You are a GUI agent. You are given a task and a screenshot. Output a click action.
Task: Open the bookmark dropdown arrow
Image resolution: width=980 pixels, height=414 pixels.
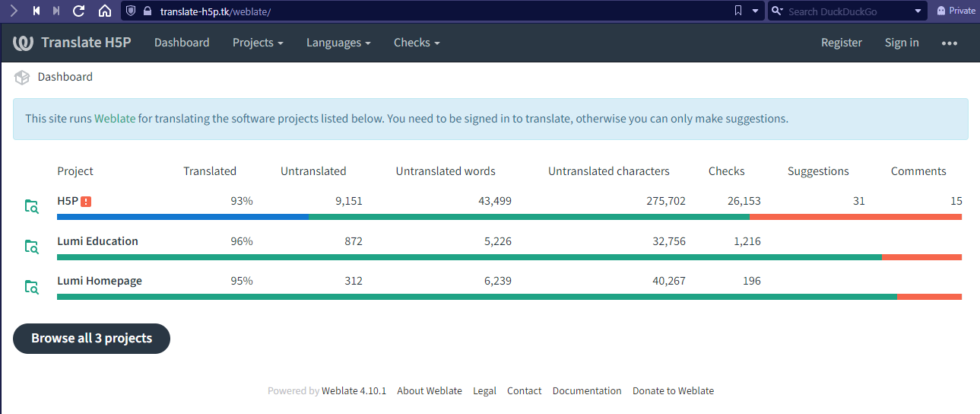[x=755, y=11]
